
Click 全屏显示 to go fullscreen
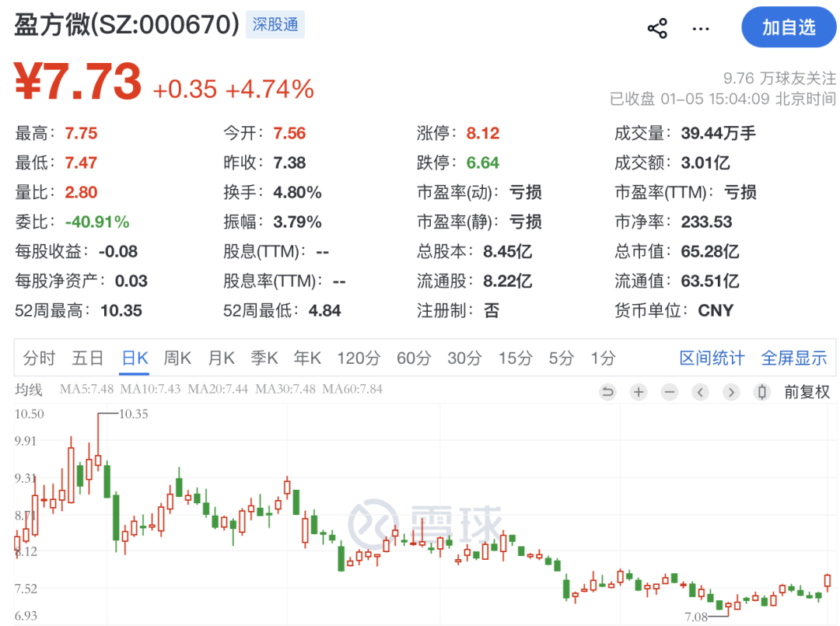click(793, 358)
